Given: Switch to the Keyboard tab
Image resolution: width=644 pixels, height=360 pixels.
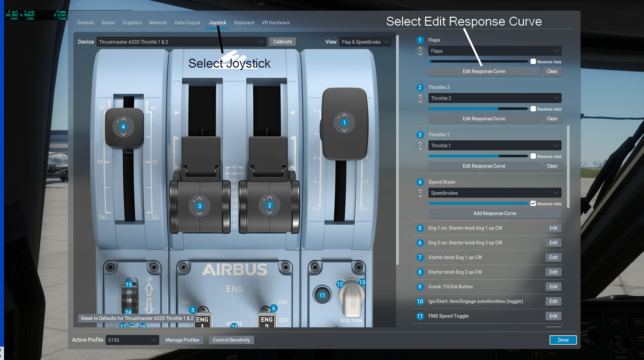Looking at the screenshot, I should tap(244, 22).
